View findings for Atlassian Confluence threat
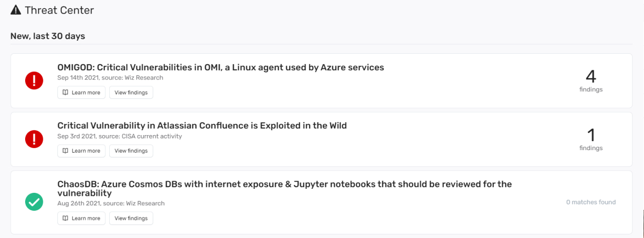 pos(131,151)
